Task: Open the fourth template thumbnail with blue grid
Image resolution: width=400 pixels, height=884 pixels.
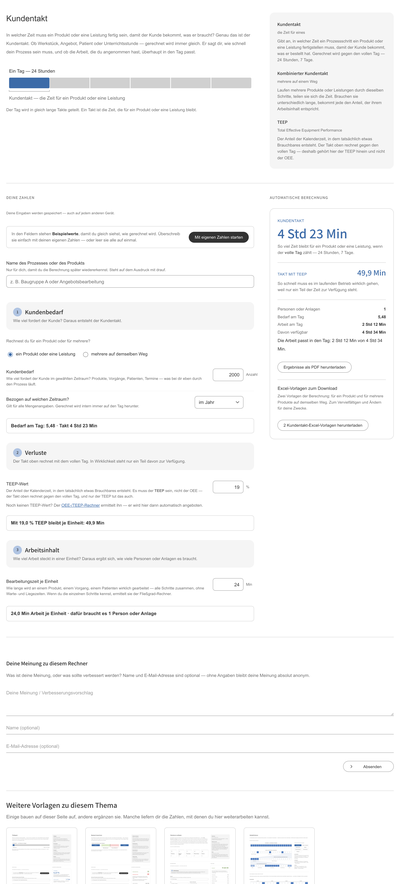Action: point(279,855)
